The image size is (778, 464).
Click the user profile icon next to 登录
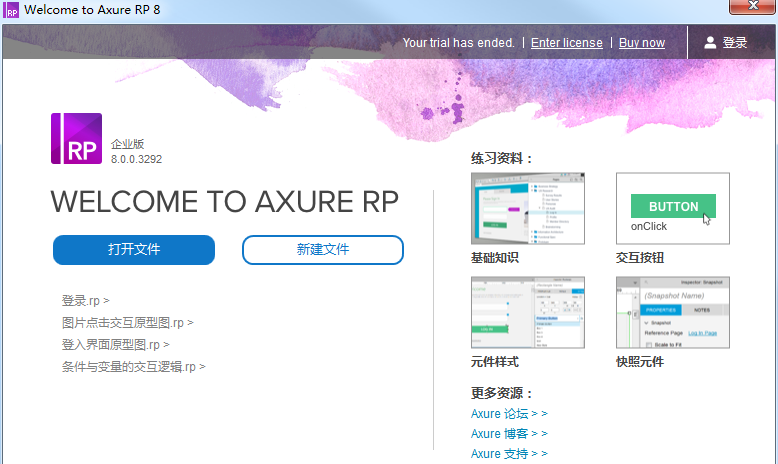(x=710, y=43)
